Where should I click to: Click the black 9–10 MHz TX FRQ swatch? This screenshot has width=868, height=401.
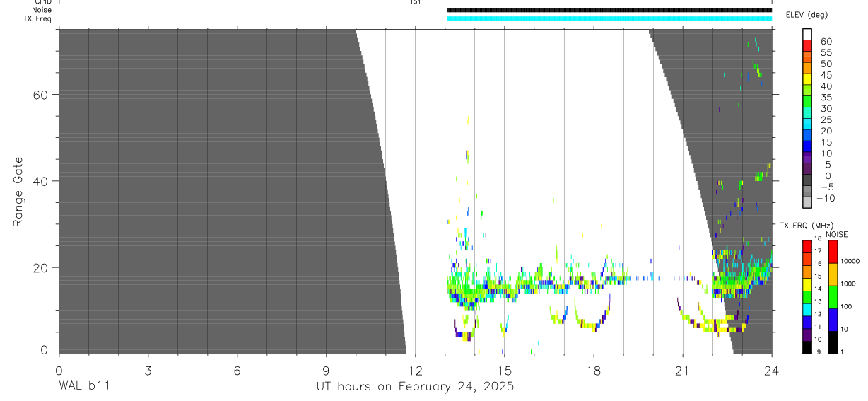(x=807, y=347)
